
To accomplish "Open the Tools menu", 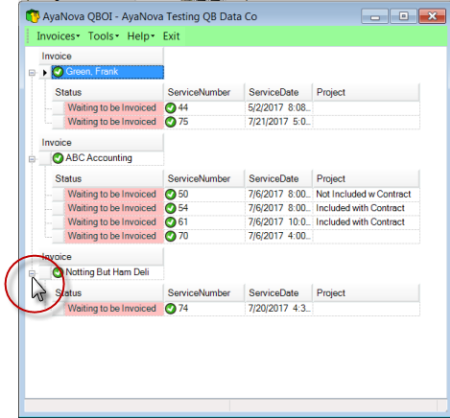I will tap(103, 36).
